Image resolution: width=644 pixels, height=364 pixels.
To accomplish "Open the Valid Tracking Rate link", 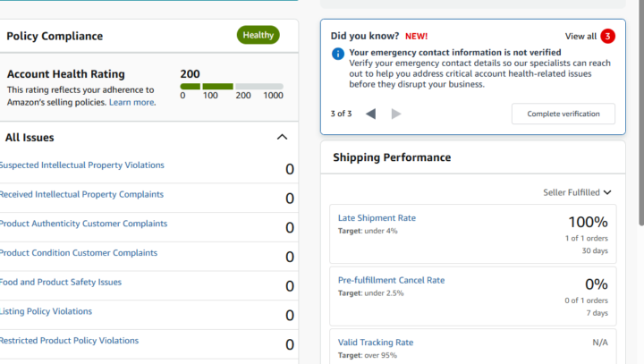I will point(376,343).
